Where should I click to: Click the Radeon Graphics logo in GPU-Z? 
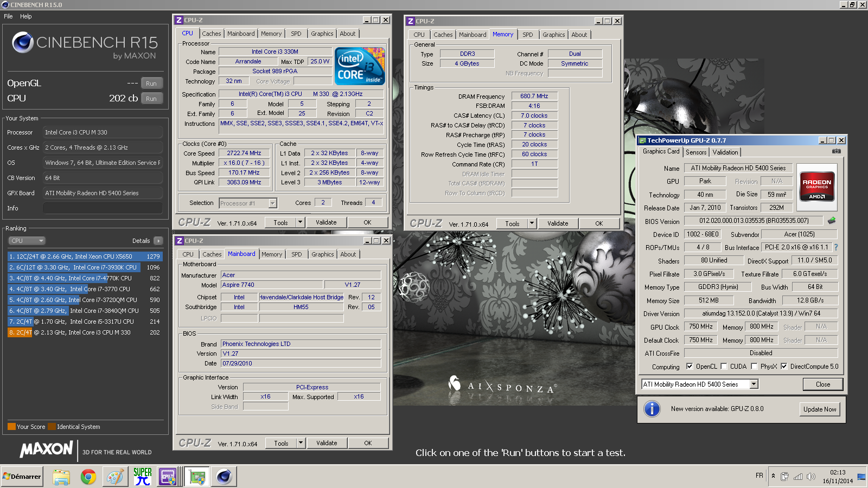pyautogui.click(x=817, y=187)
